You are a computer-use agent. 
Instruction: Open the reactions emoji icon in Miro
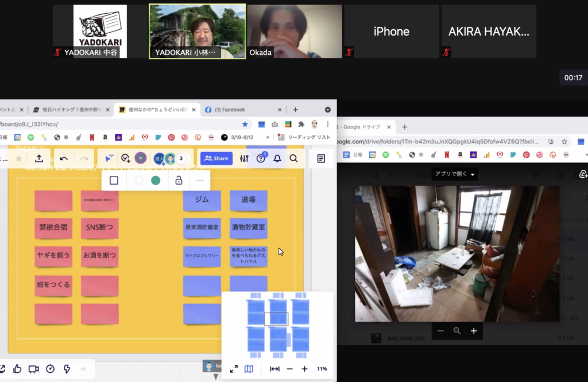coord(125,158)
